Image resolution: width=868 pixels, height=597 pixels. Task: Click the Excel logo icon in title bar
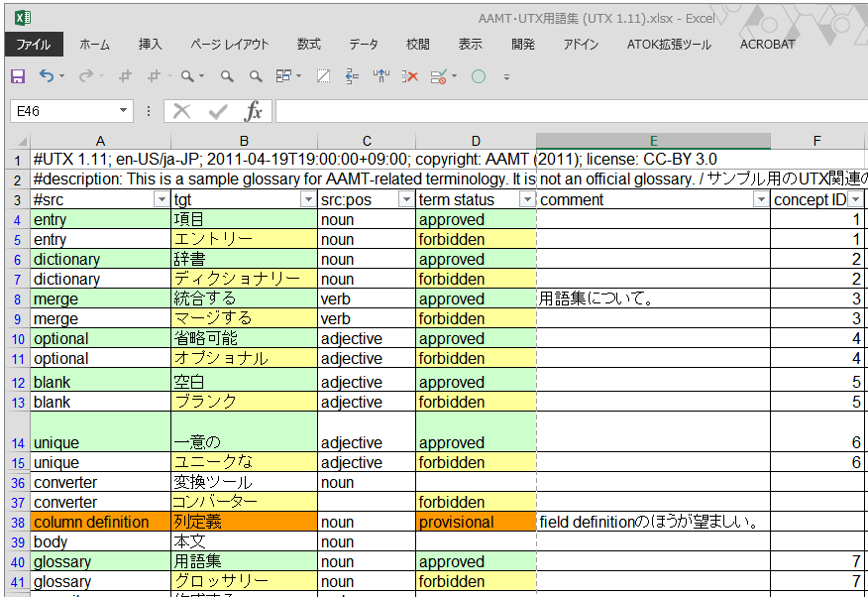coord(22,17)
